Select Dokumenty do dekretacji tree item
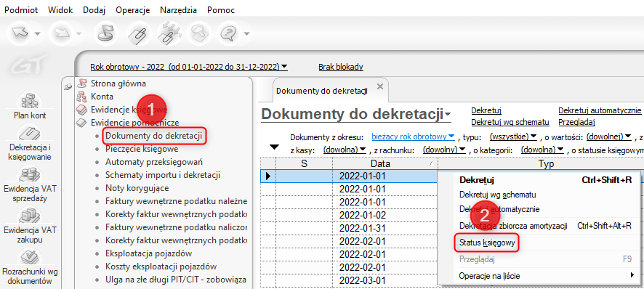644x289 pixels. [153, 136]
